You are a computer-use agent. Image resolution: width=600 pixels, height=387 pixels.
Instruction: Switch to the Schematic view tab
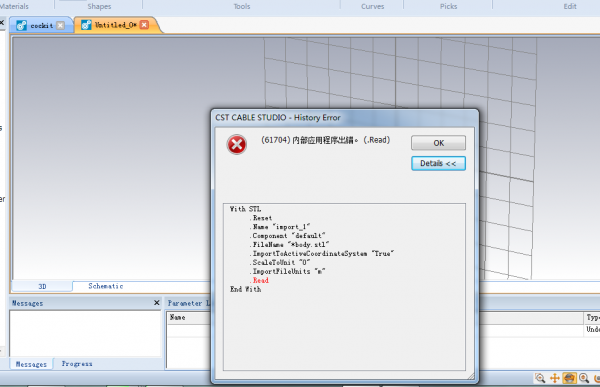(106, 286)
